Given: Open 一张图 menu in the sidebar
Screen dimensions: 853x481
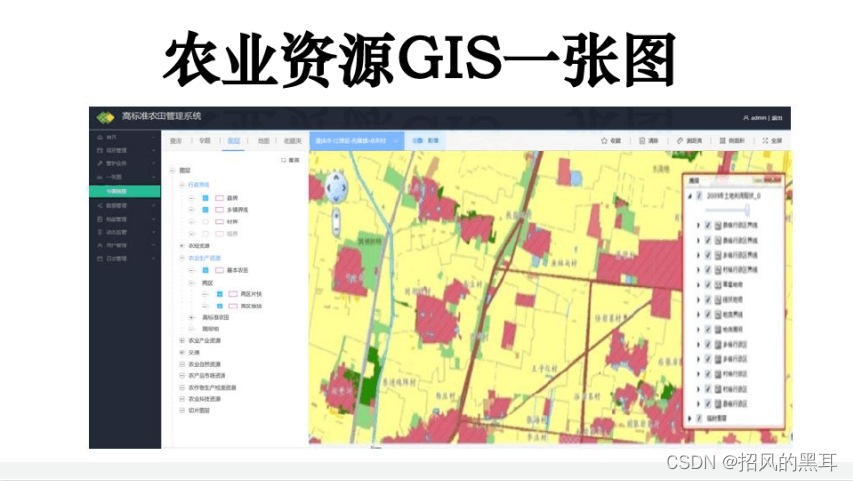Looking at the screenshot, I should (x=114, y=177).
